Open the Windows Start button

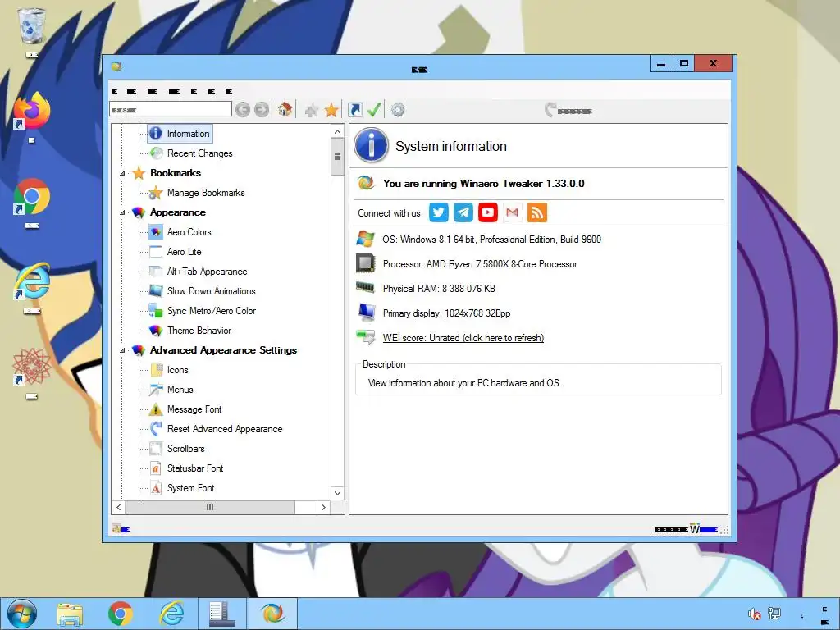(22, 614)
